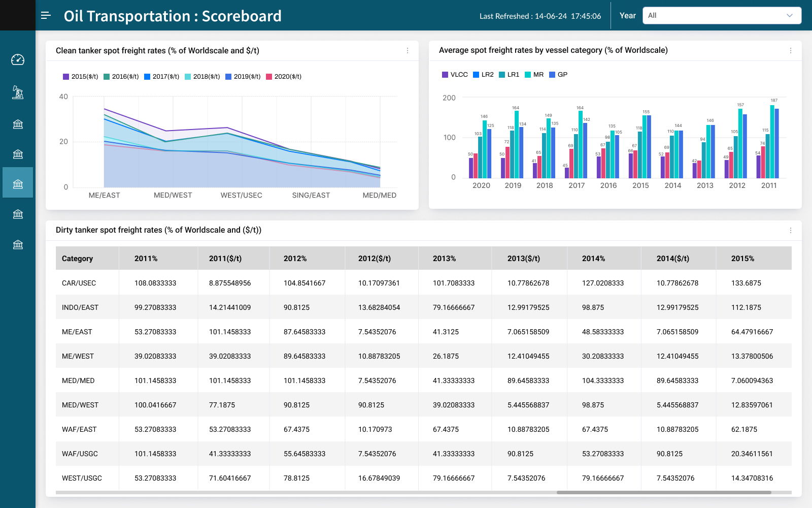This screenshot has width=812, height=508.
Task: Select the CAR/USEC row label
Action: pos(79,283)
